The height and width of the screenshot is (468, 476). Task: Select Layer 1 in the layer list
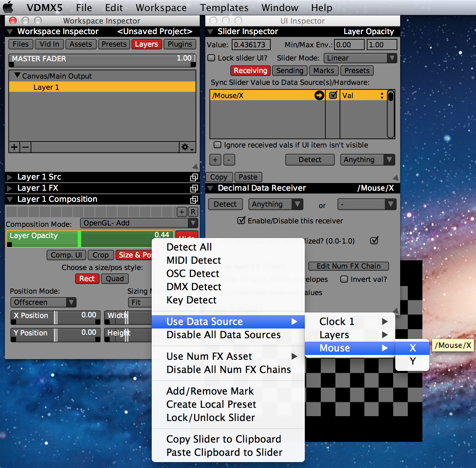click(x=102, y=87)
